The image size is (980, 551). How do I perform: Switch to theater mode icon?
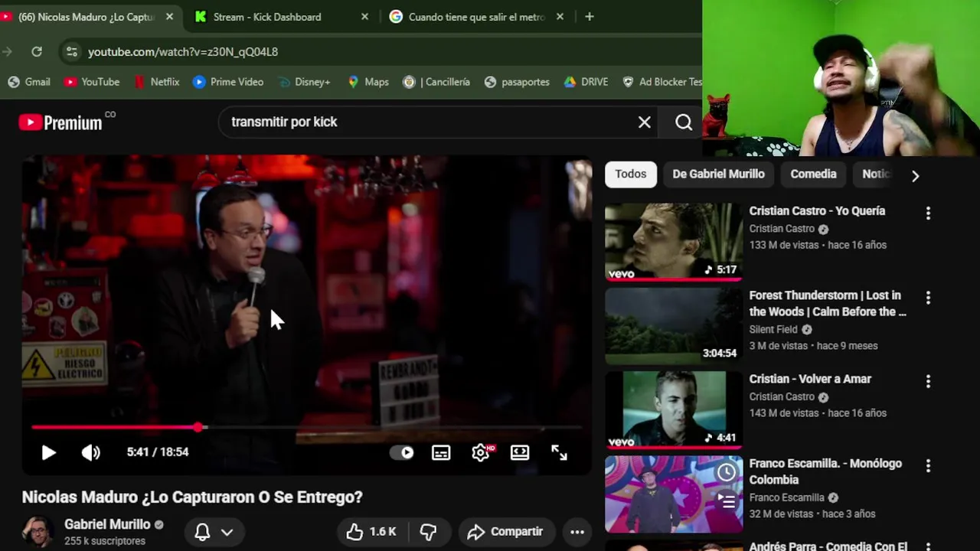[520, 452]
